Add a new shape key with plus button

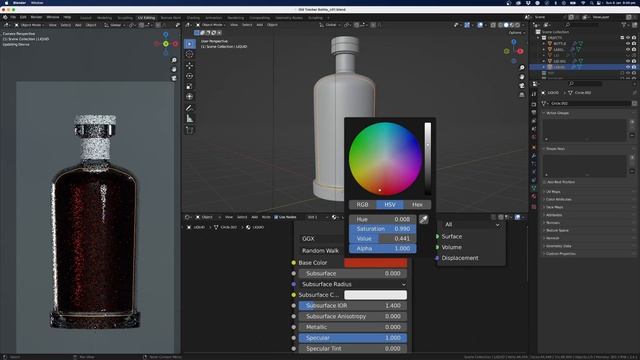tap(632, 158)
